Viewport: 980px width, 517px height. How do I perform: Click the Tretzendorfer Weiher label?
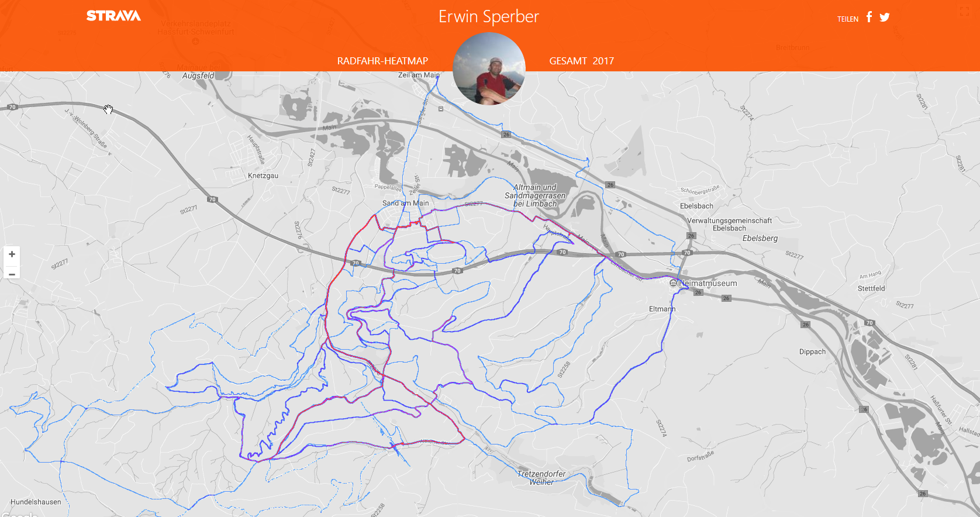pyautogui.click(x=541, y=478)
